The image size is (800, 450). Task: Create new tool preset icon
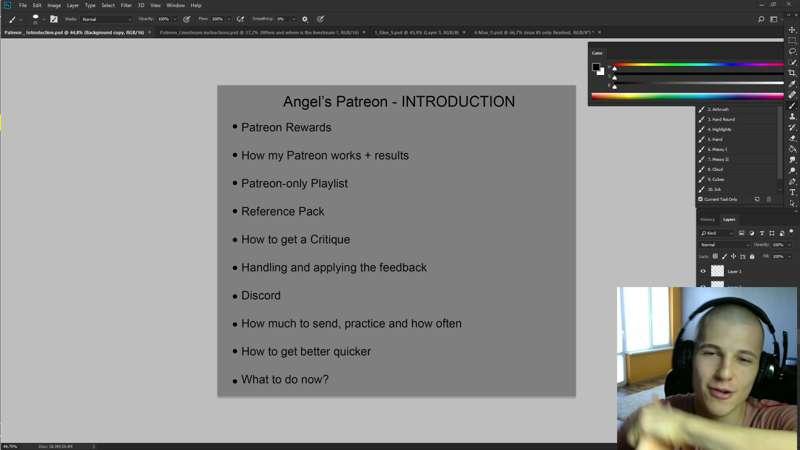click(x=757, y=199)
